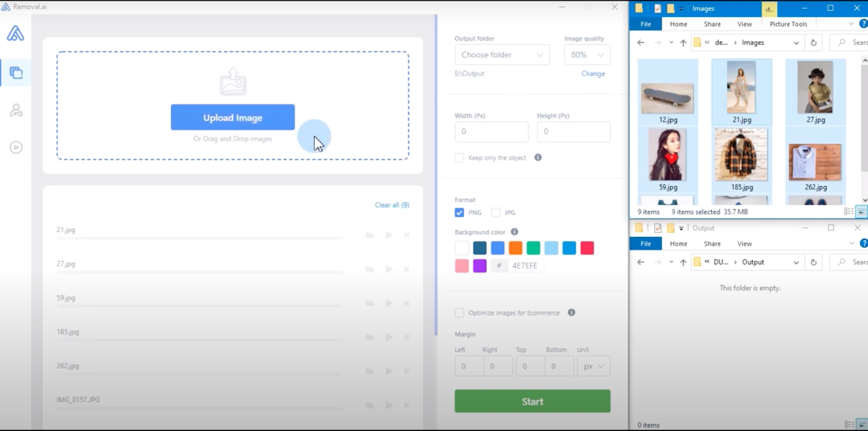The width and height of the screenshot is (868, 431).
Task: Click Clear all (9) to remove queue
Action: point(392,204)
